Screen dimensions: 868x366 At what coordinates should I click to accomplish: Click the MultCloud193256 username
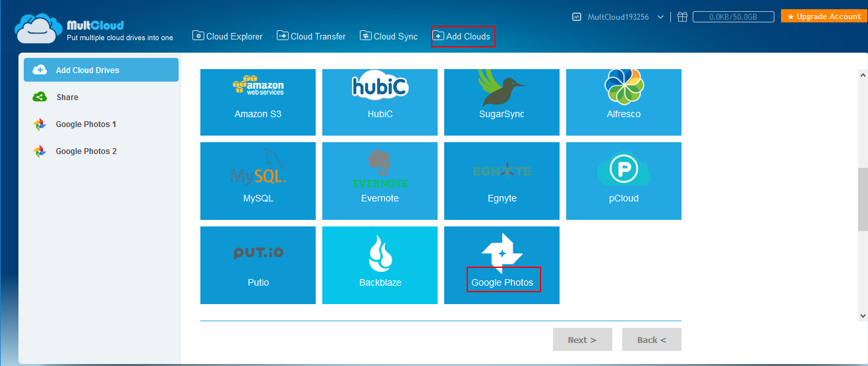pyautogui.click(x=618, y=17)
